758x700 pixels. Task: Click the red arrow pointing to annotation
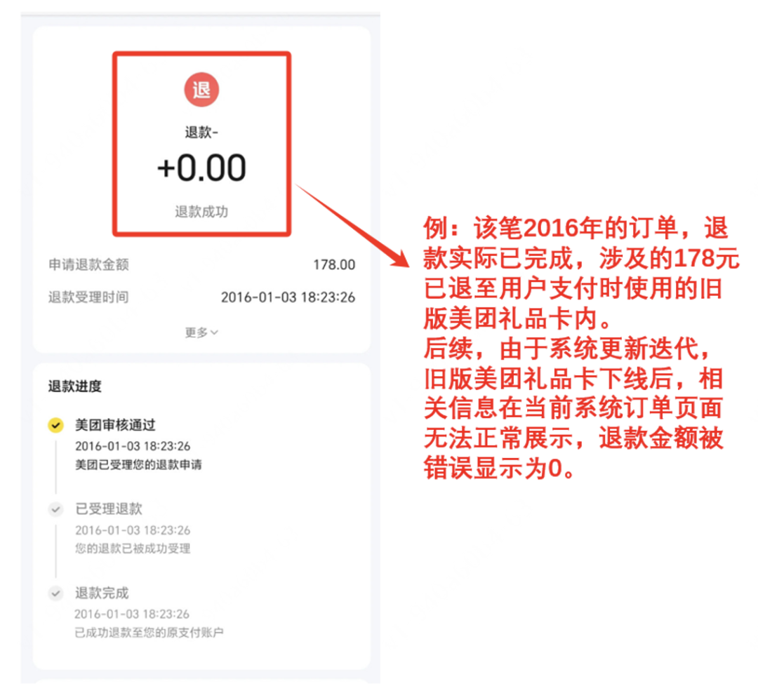[x=352, y=226]
